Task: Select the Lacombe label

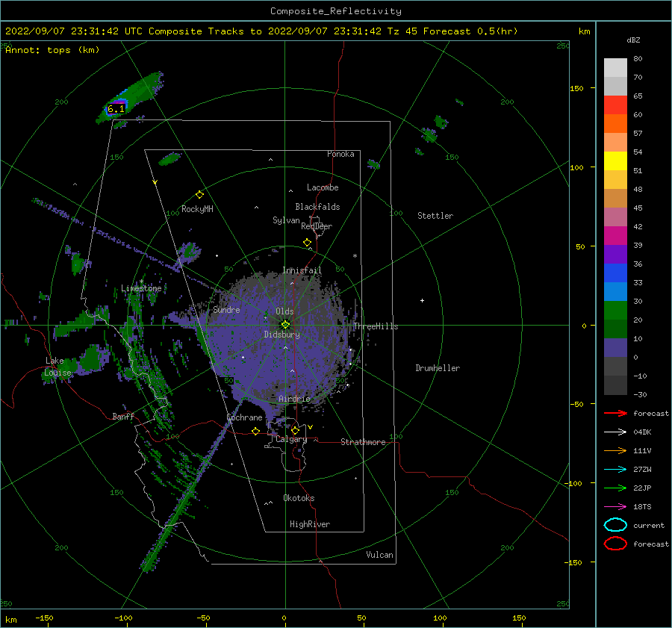Action: coord(323,187)
